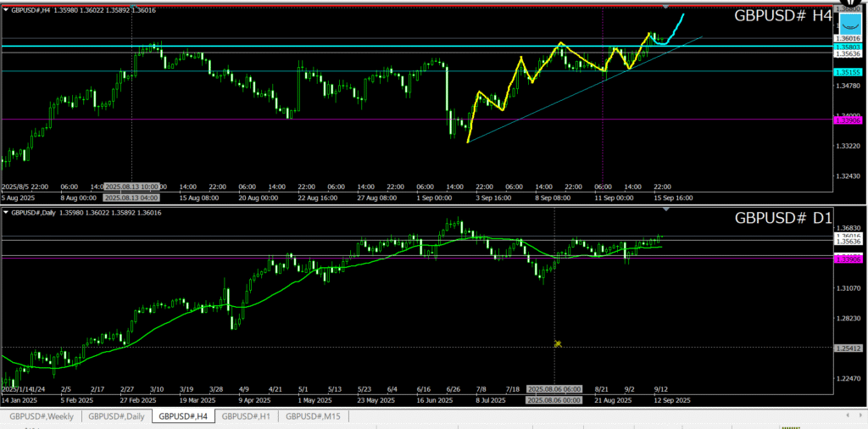Click the GBPUSD# H4 chart title label
Image resolution: width=868 pixels, height=429 pixels.
click(x=782, y=15)
